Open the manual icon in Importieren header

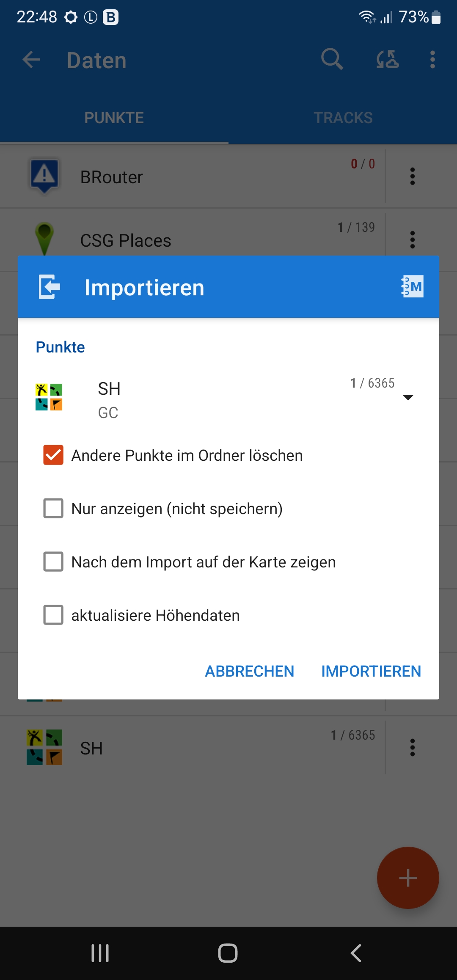pos(412,287)
